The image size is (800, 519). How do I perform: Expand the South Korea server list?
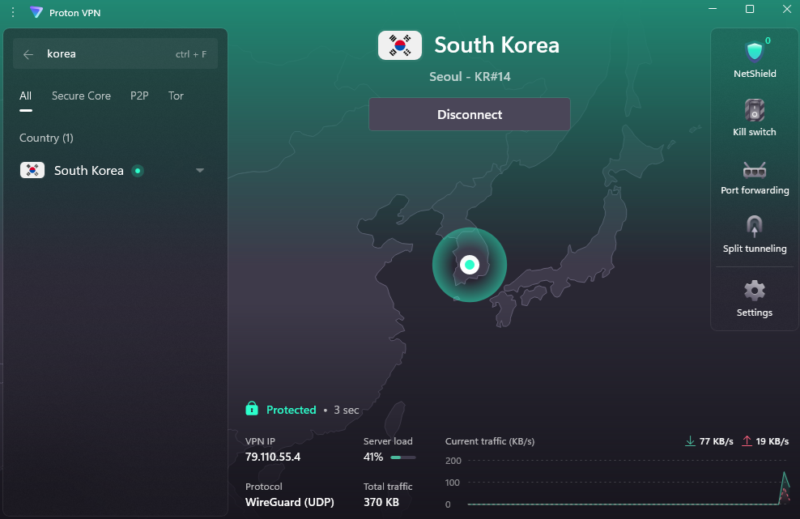(x=200, y=170)
